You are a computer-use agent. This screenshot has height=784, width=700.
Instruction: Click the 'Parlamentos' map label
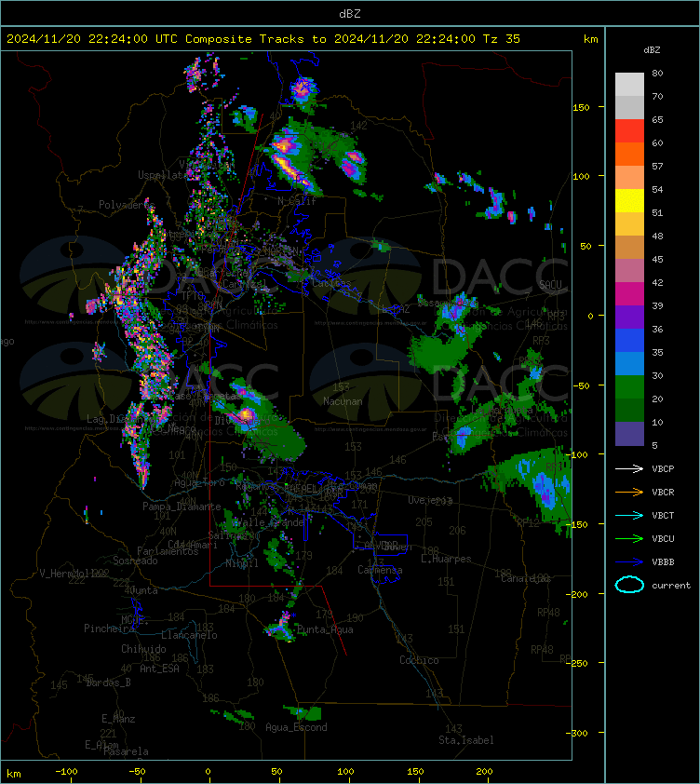tap(168, 551)
